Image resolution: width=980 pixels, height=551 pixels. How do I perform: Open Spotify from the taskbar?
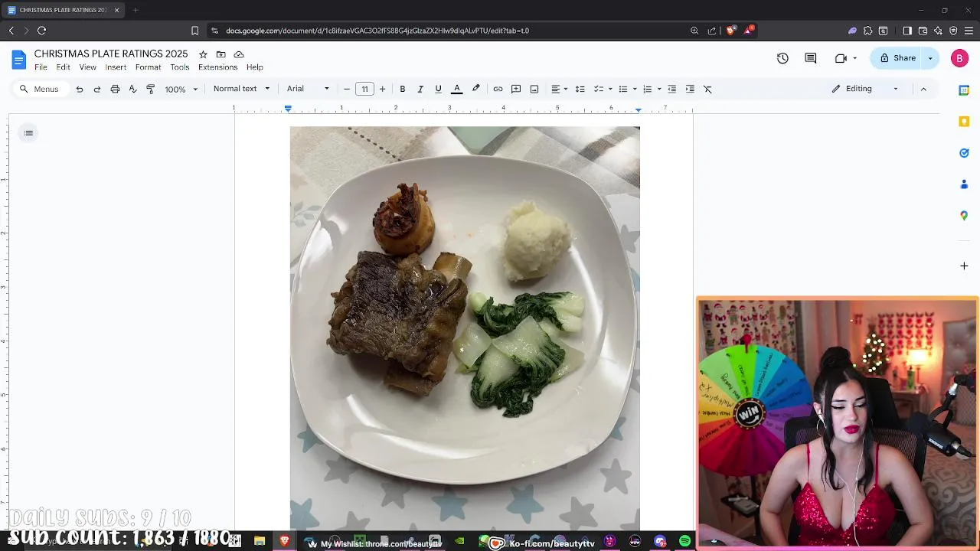click(684, 541)
